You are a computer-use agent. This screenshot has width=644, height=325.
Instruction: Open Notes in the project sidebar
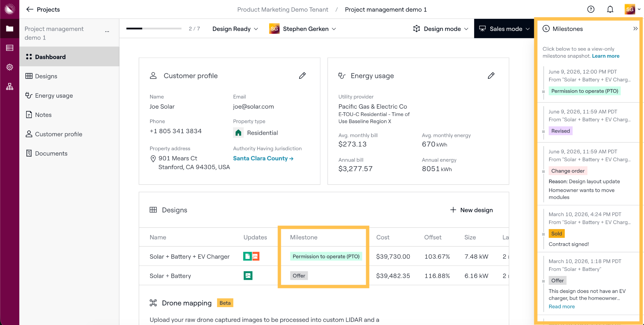point(69,115)
